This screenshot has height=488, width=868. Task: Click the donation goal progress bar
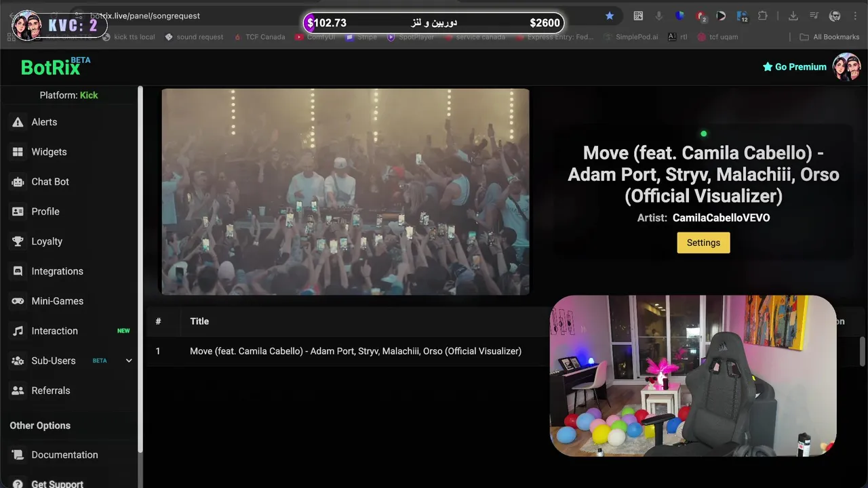(x=434, y=23)
